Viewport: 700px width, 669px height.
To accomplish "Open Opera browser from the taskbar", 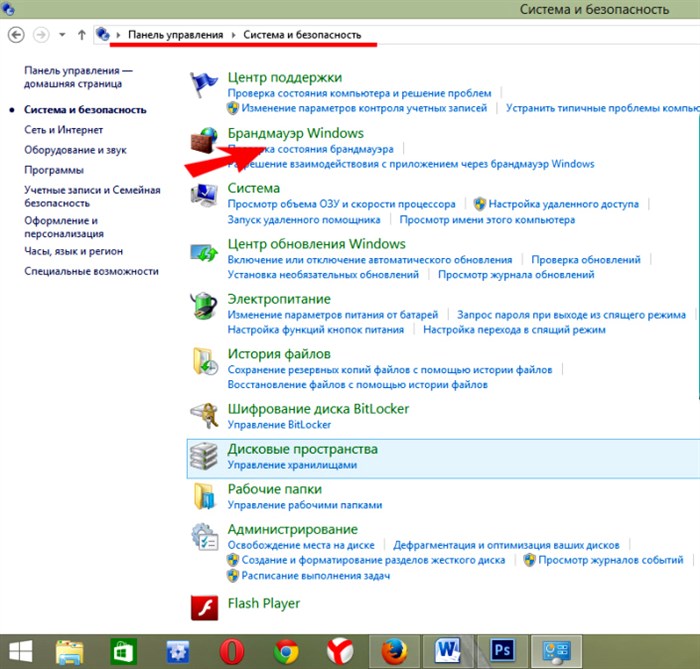I will coord(232,652).
